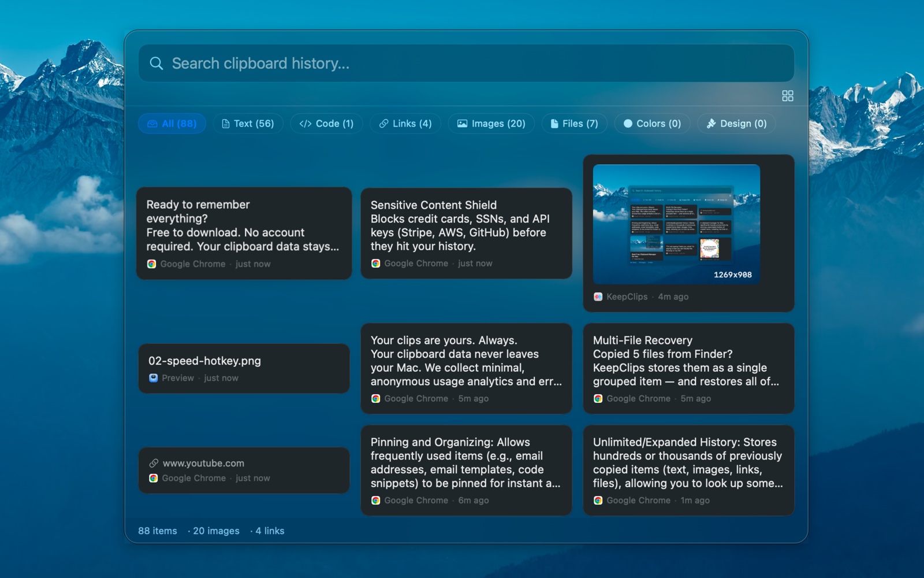Image resolution: width=924 pixels, height=578 pixels.
Task: Click the Chrome icon on the www.youtube.com card
Action: tap(152, 478)
